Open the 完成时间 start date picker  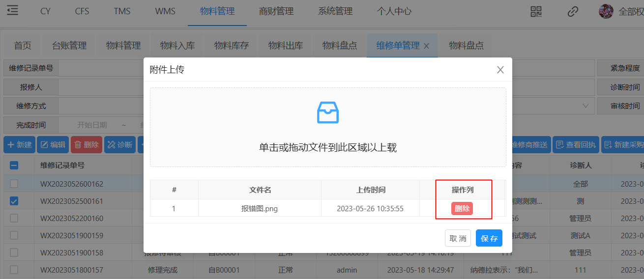92,125
